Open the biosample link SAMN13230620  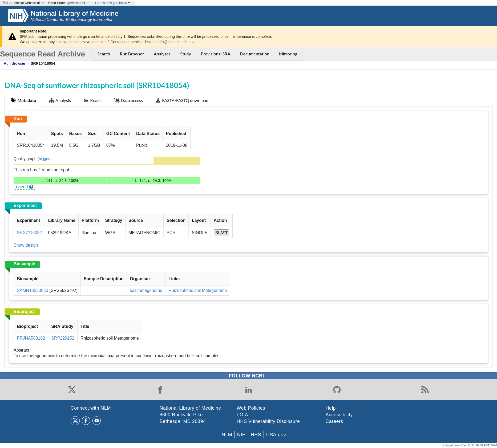point(33,290)
